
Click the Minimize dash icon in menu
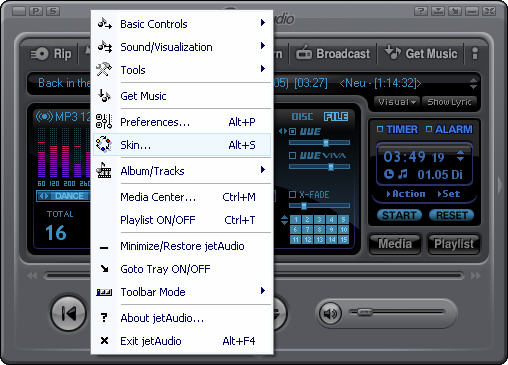[104, 248]
